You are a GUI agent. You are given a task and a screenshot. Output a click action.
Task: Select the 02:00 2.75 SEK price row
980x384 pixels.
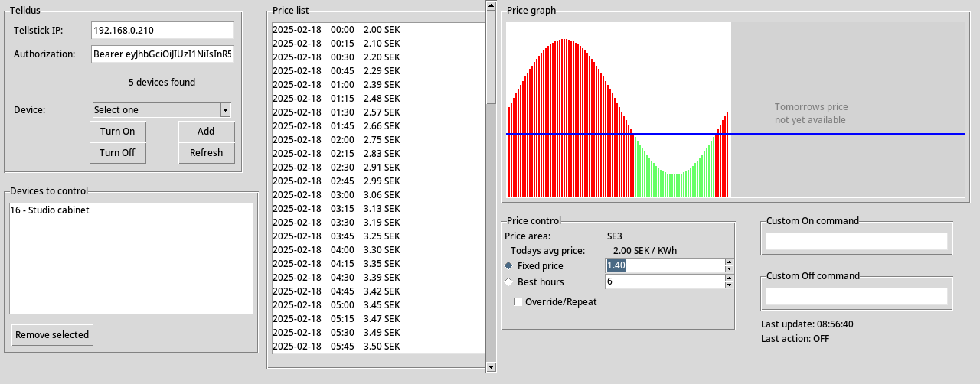pyautogui.click(x=378, y=139)
